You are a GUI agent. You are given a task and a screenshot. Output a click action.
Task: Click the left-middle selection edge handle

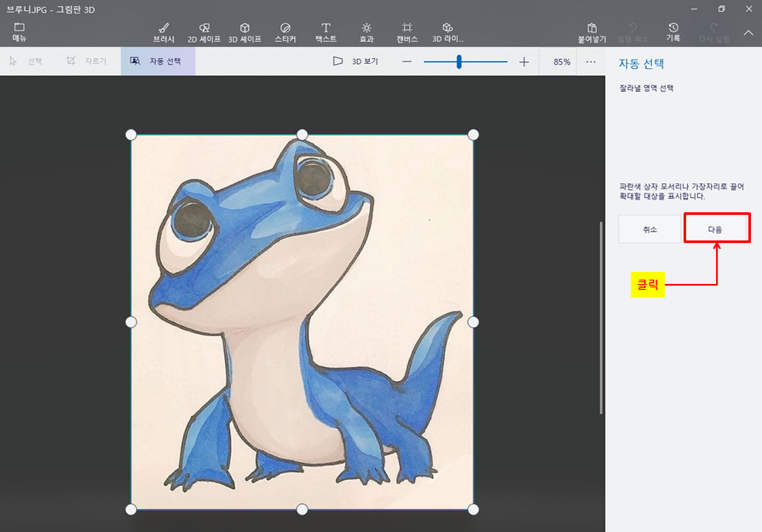(130, 322)
